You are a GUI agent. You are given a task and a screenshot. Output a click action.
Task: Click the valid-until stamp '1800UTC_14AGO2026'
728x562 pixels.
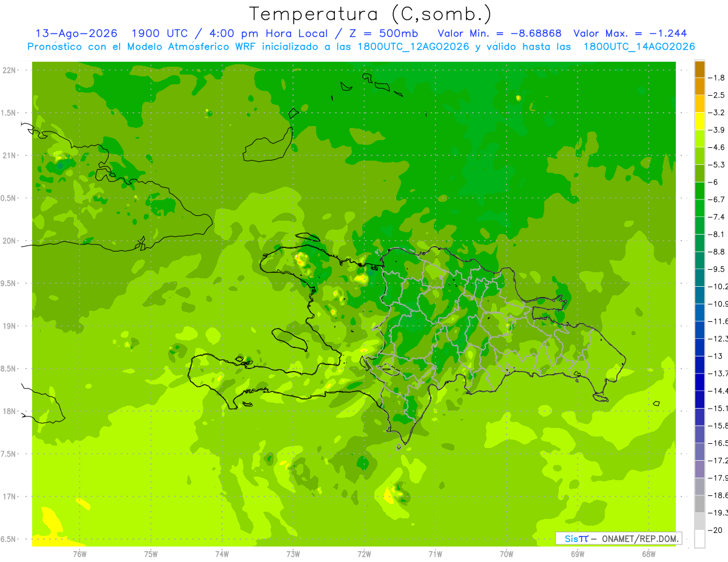coord(639,47)
